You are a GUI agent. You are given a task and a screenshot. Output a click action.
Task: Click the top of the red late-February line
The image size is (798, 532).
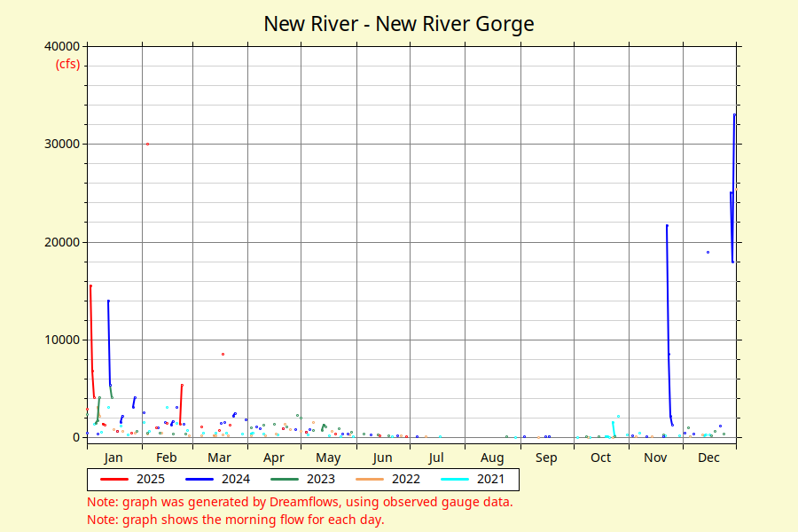coord(182,386)
